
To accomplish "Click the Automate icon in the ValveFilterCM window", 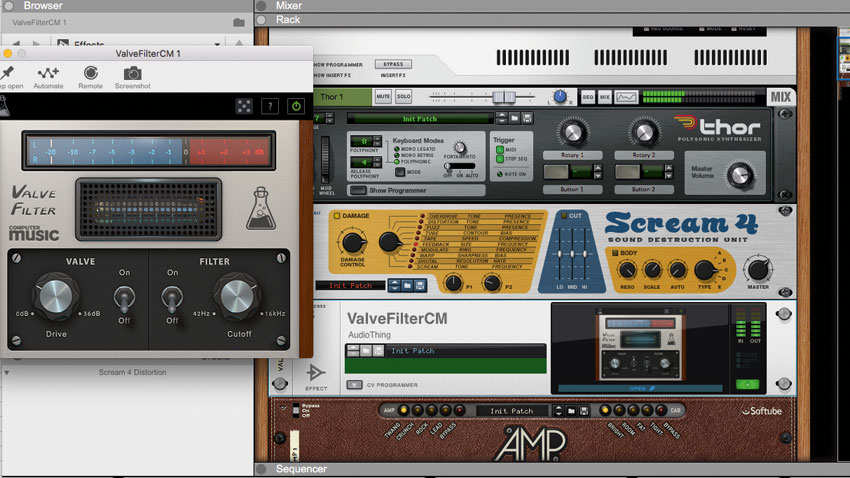I will (x=48, y=73).
